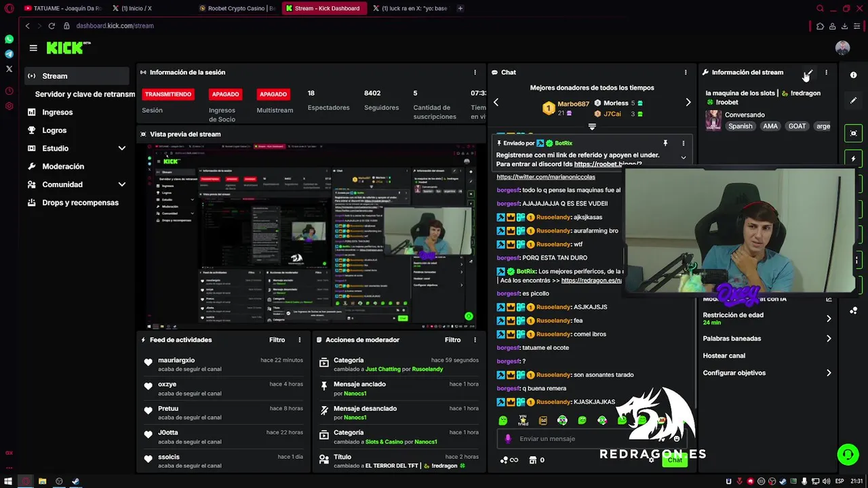Click the address bar showing dashboard.kick.com/stream
Image resolution: width=868 pixels, height=488 pixels.
pyautogui.click(x=115, y=26)
